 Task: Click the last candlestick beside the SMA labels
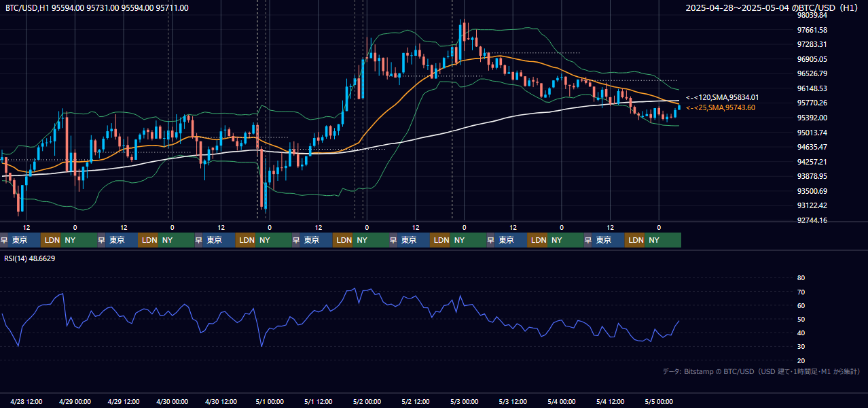(x=679, y=107)
